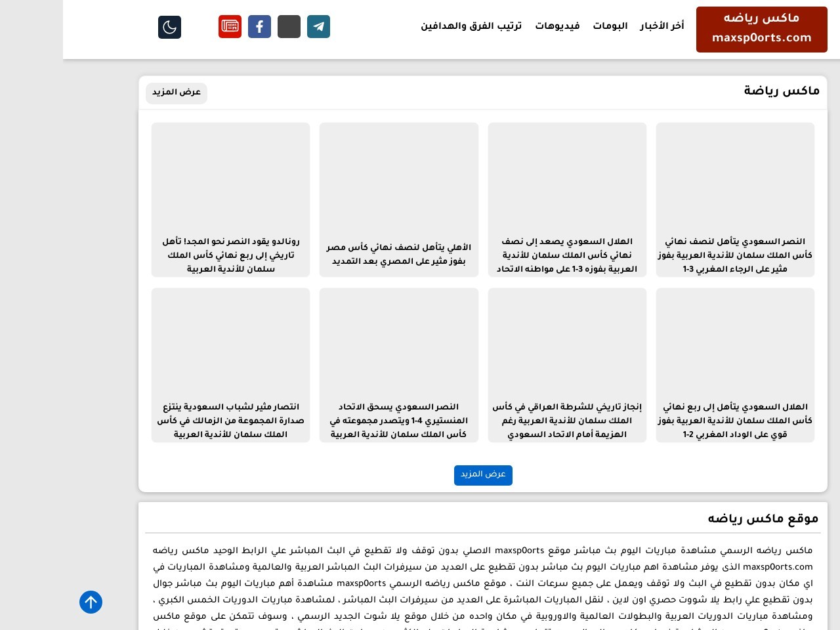The width and height of the screenshot is (840, 630).
Task: Click maxsp0orts.com text in the description paragraph
Action: pyautogui.click(x=778, y=567)
